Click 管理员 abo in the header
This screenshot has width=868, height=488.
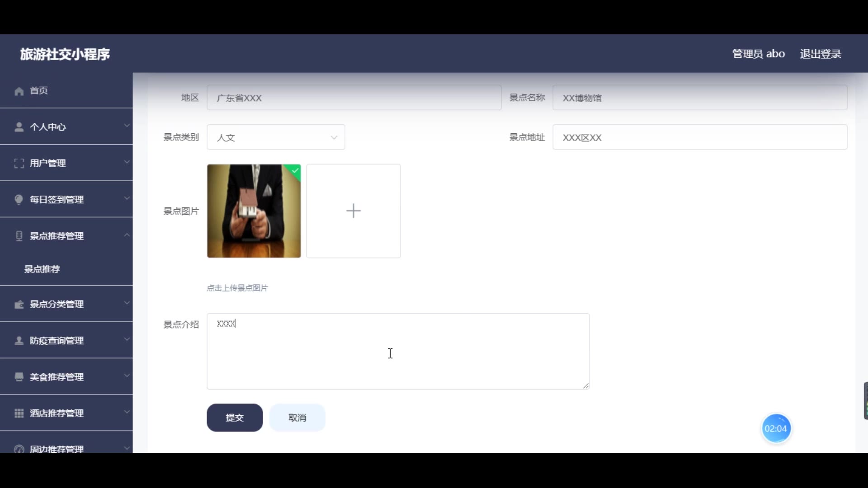759,54
